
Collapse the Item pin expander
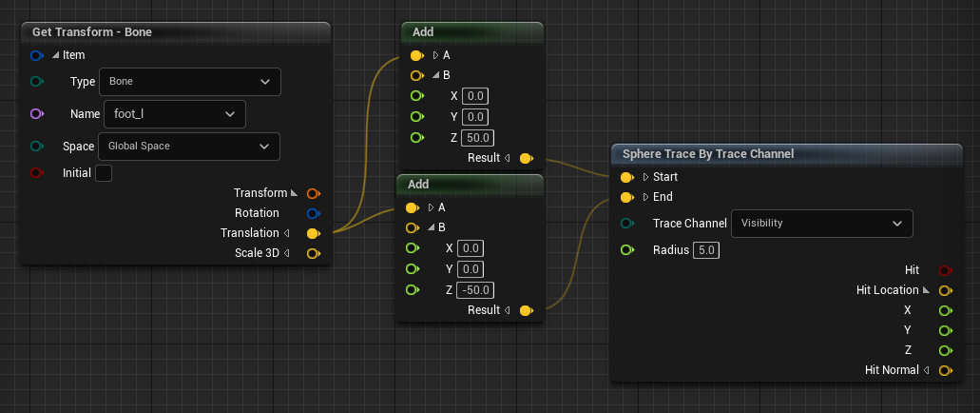click(56, 56)
